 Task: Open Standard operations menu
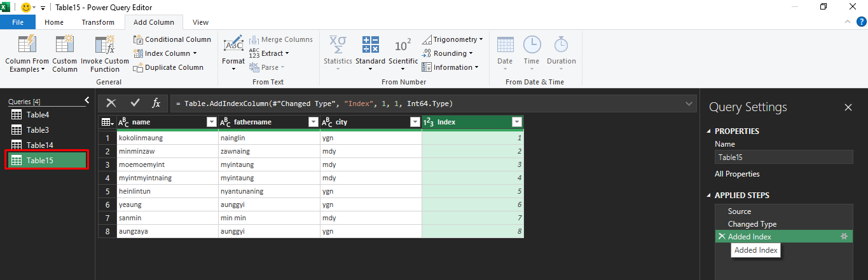click(370, 52)
